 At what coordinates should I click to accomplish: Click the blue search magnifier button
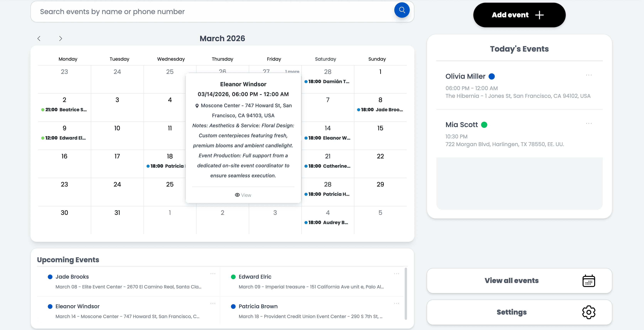tap(402, 10)
